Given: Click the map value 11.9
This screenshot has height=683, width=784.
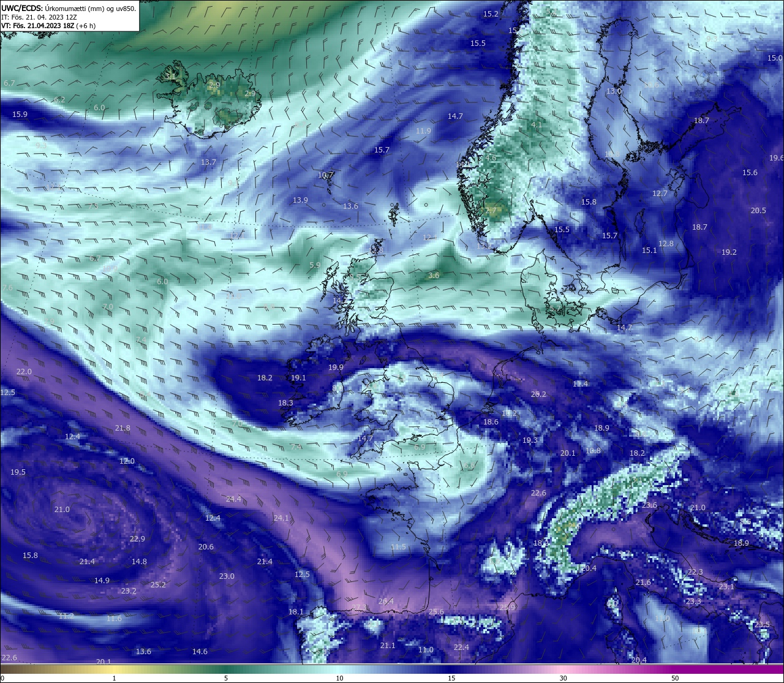Looking at the screenshot, I should coord(423,130).
